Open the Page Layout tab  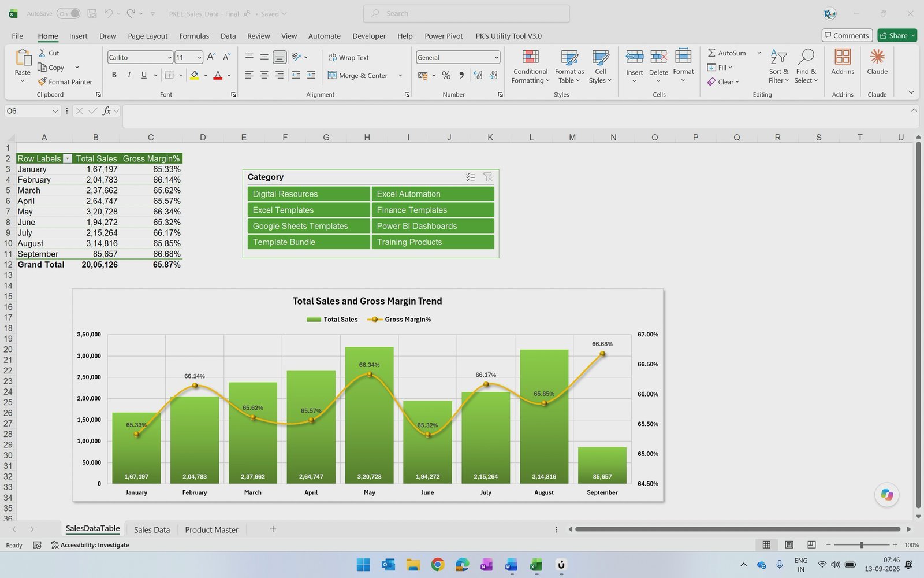tap(147, 36)
